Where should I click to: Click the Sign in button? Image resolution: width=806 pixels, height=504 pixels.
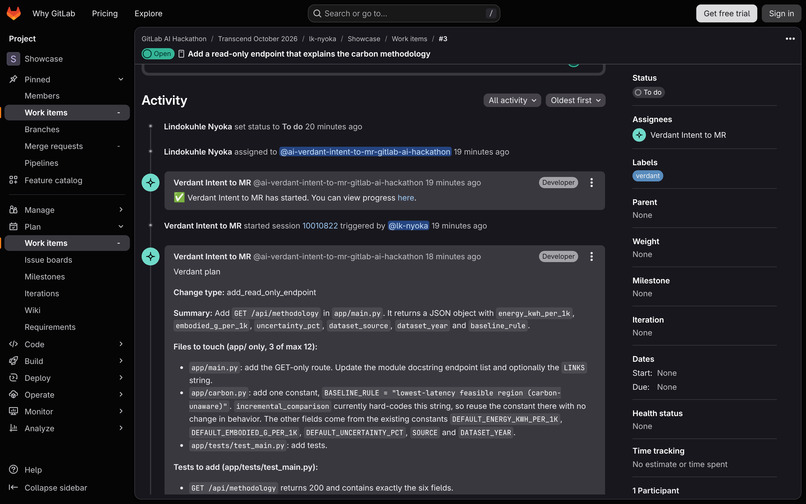tap(781, 13)
